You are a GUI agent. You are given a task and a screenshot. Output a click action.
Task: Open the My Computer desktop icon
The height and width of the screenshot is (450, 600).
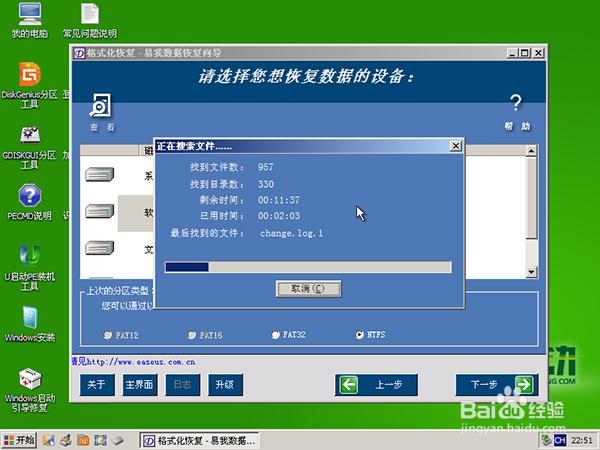(x=30, y=20)
